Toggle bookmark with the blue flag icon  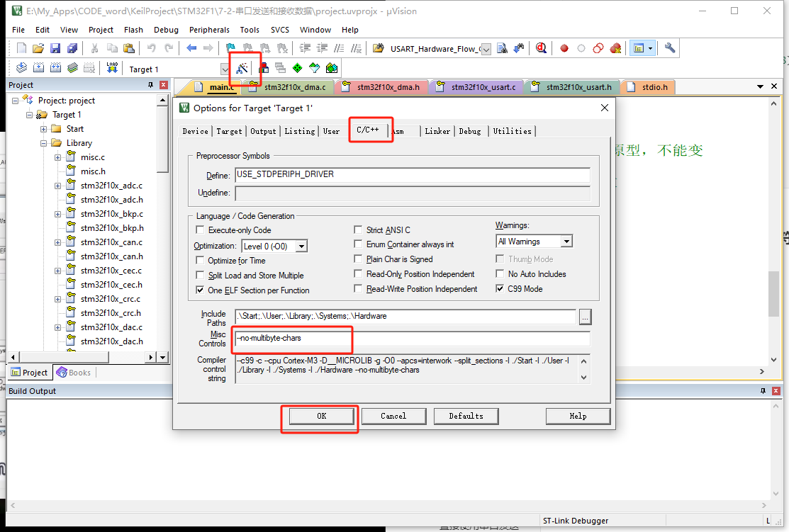[230, 48]
